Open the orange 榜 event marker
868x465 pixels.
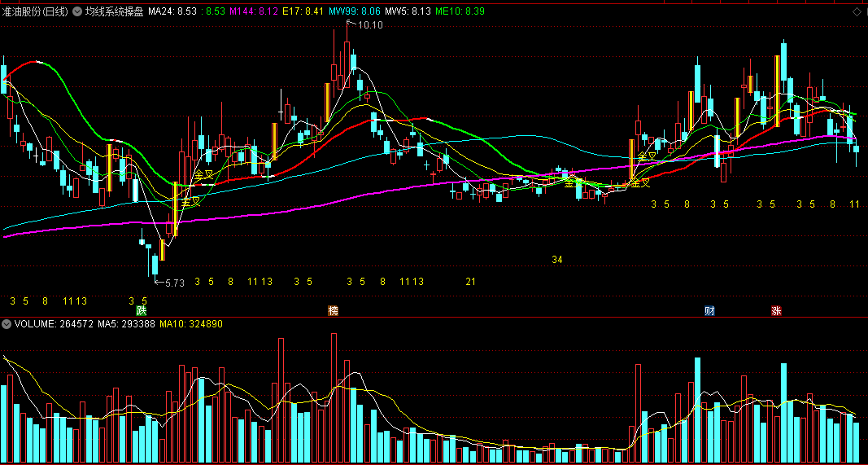(x=333, y=311)
